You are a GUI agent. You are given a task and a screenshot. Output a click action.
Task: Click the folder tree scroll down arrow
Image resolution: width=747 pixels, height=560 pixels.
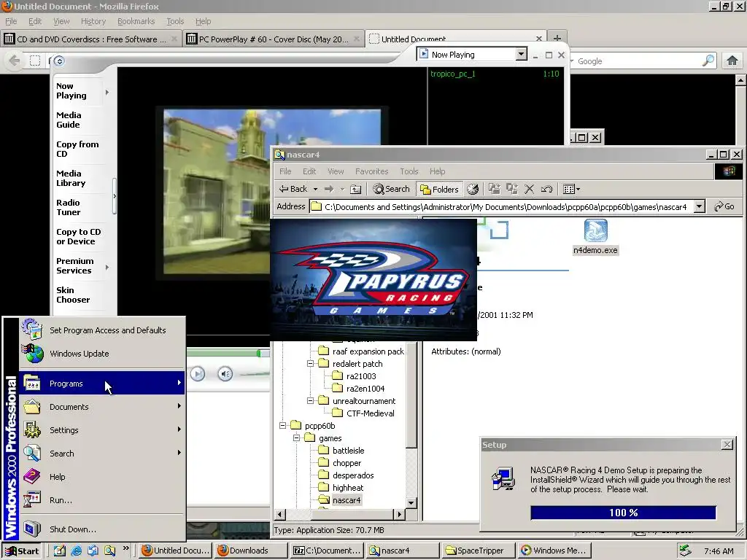pos(411,503)
